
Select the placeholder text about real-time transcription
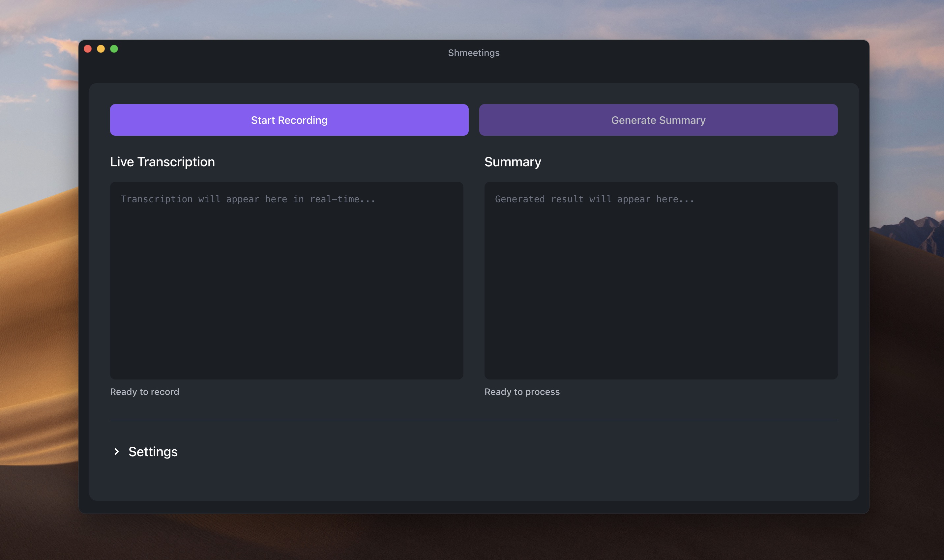pyautogui.click(x=248, y=199)
